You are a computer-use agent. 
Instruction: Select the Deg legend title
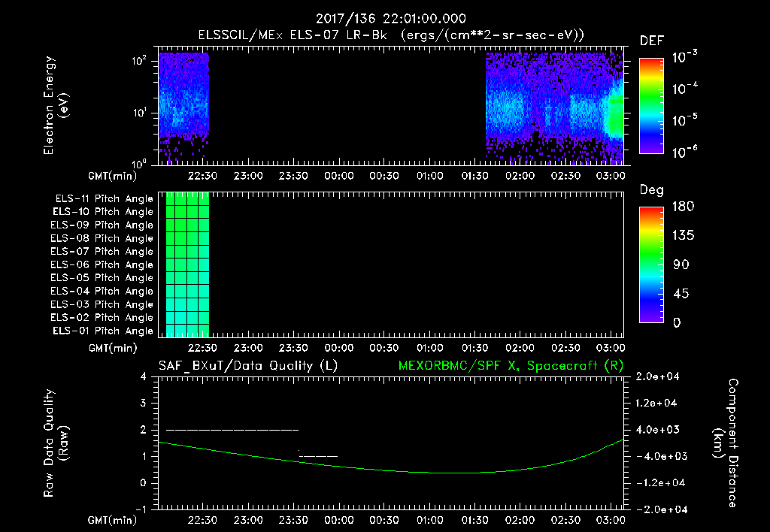(x=652, y=190)
